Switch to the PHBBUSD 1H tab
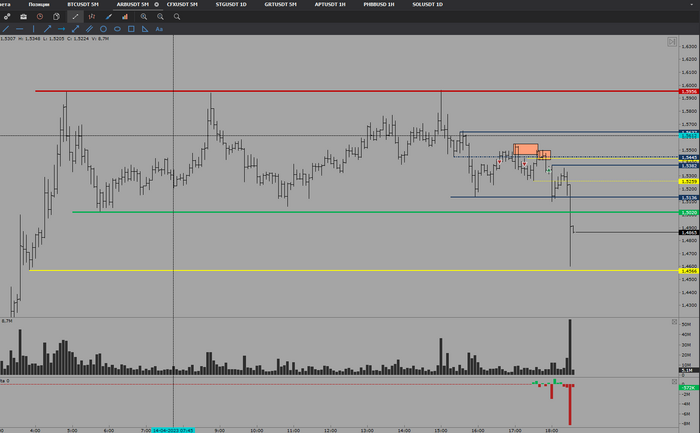 click(x=379, y=4)
